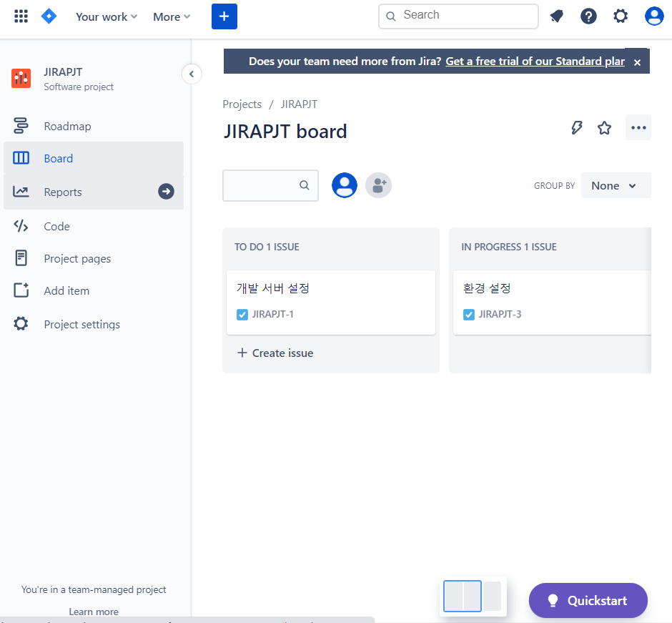
Task: Click the Project settings gear icon
Action: pyautogui.click(x=21, y=323)
